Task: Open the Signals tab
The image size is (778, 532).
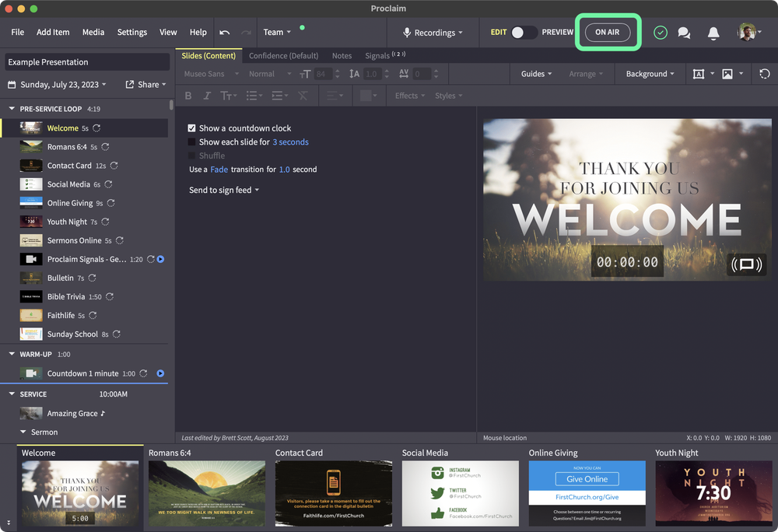Action: tap(385, 55)
